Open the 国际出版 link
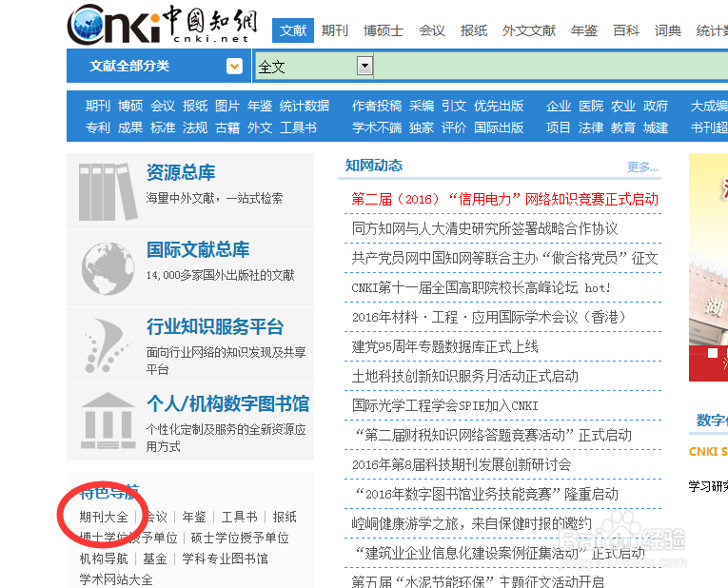 [499, 127]
